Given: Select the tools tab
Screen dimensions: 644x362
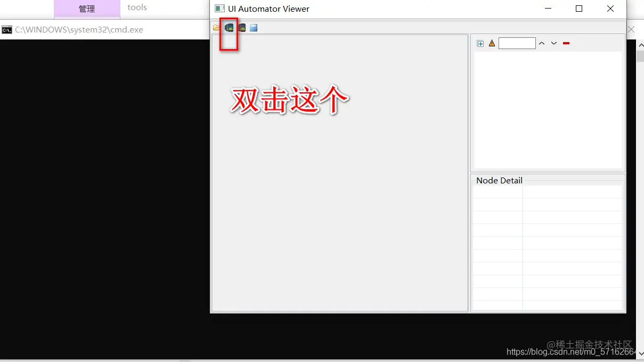Looking at the screenshot, I should coord(137,7).
